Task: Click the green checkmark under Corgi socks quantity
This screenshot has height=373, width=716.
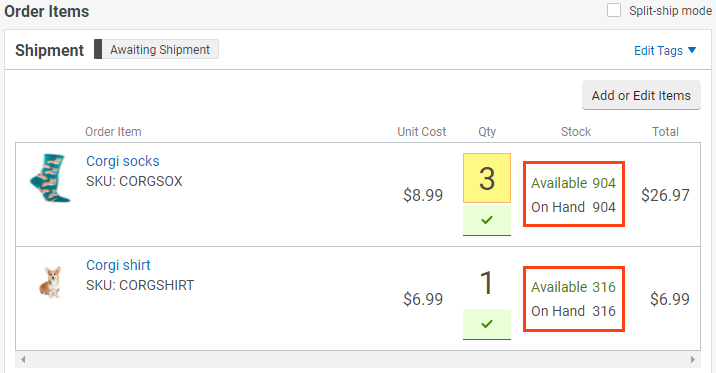Action: coord(487,220)
